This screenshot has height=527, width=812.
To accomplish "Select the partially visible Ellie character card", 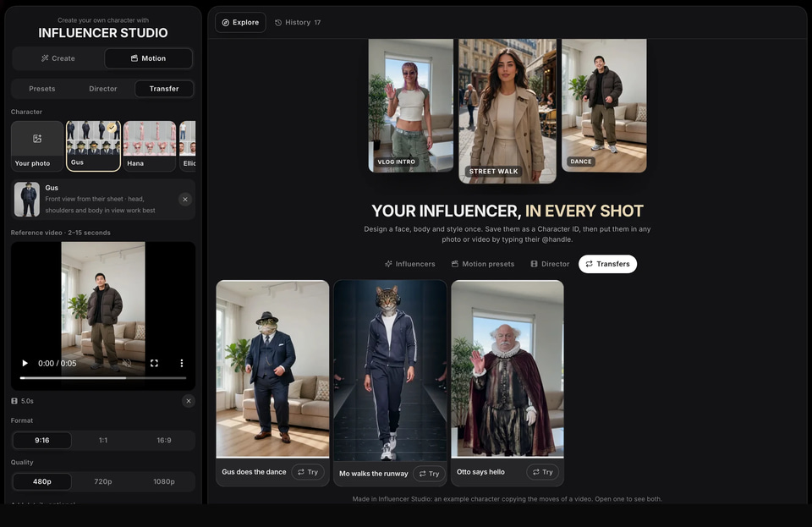I will 188,146.
